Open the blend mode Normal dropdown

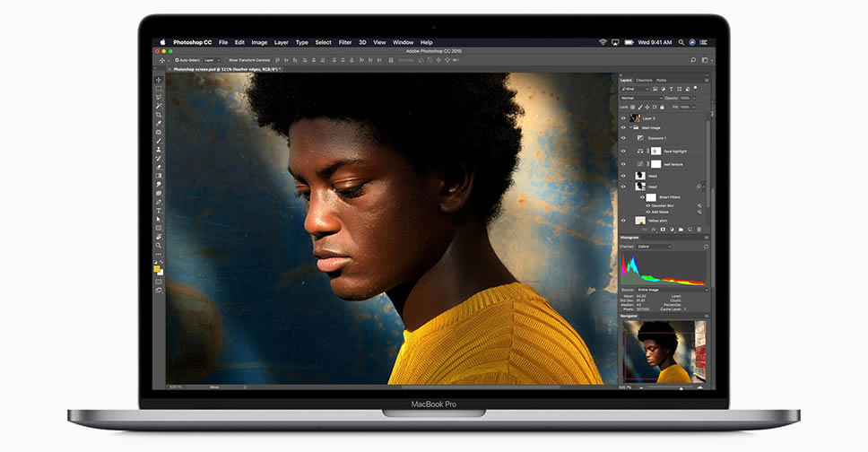coord(640,98)
